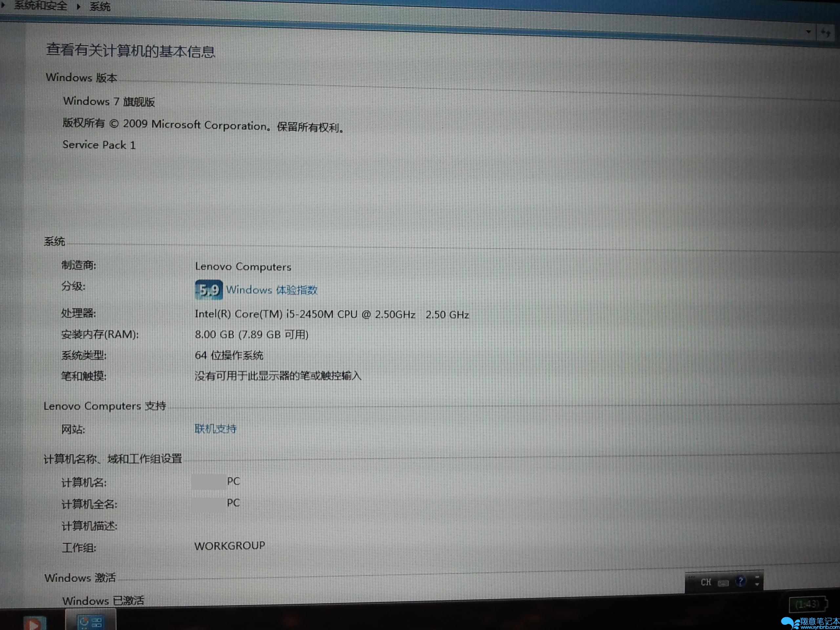Screen dimensions: 840x630
Task: Select the WORKGROUP value
Action: pos(229,546)
